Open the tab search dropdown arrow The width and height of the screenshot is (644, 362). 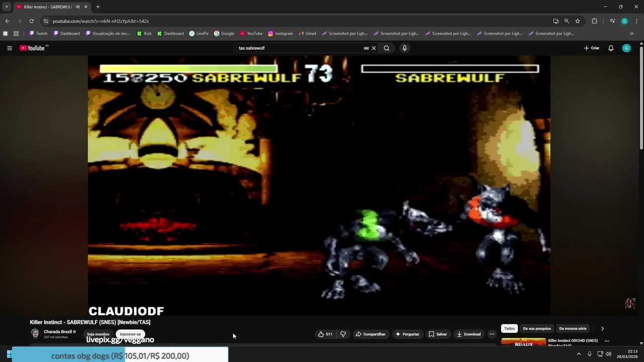pos(7,7)
